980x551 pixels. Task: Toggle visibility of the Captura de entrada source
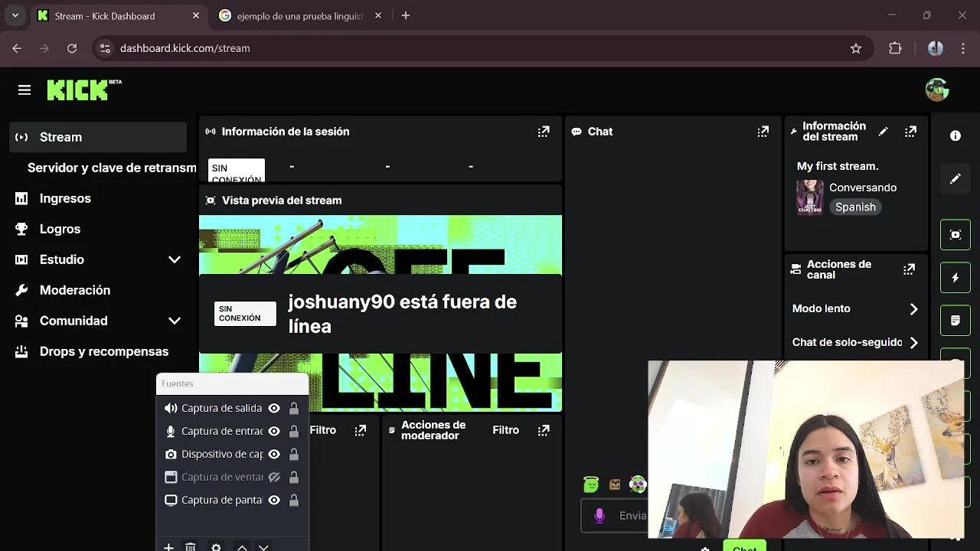[274, 431]
